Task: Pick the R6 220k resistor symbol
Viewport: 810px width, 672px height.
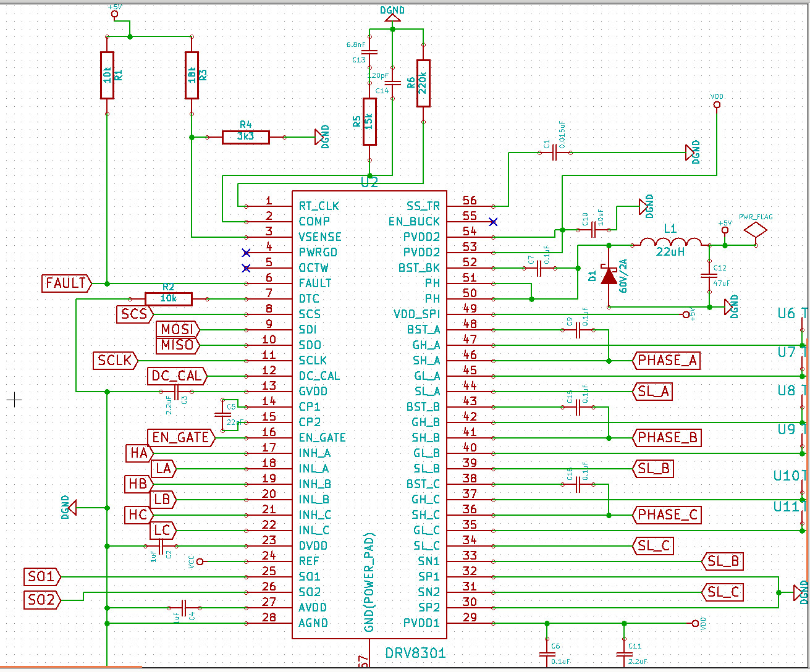Action: [x=423, y=83]
